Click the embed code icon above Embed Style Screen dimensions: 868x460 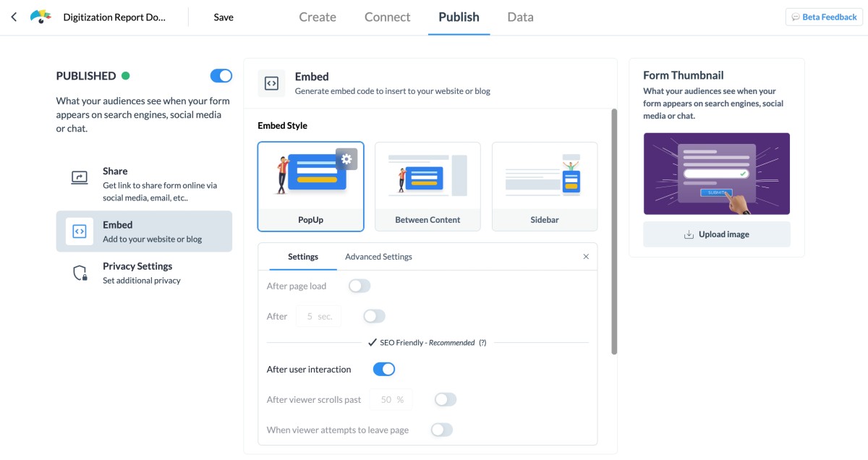pyautogui.click(x=271, y=83)
